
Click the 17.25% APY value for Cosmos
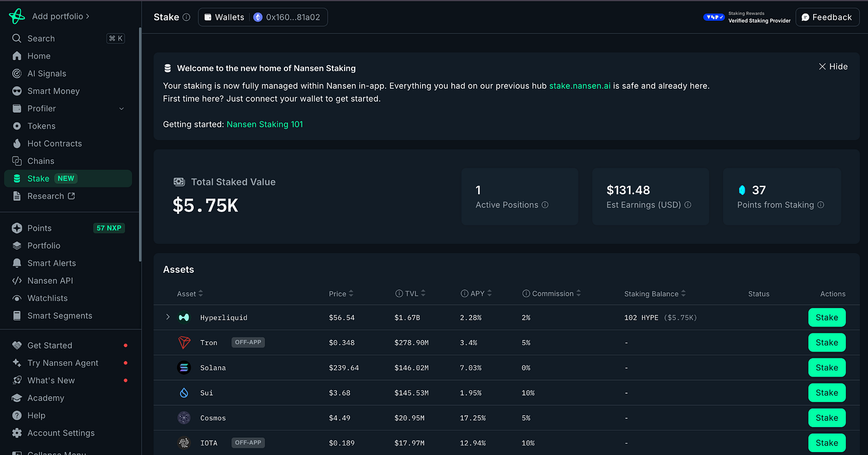tap(473, 418)
